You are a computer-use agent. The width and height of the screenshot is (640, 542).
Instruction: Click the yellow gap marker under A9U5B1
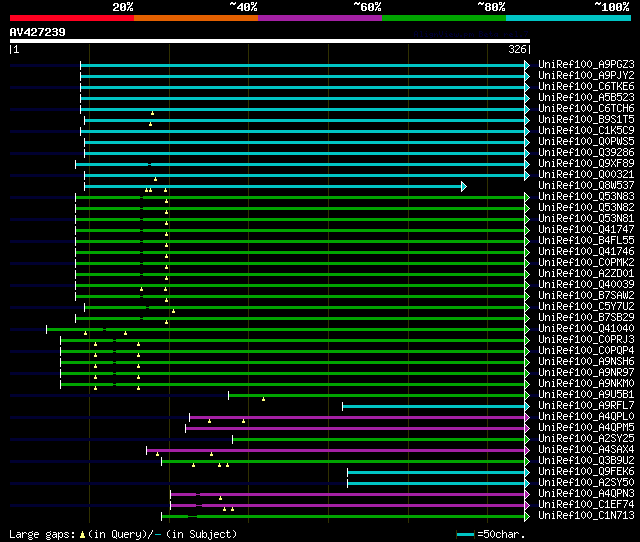click(264, 399)
